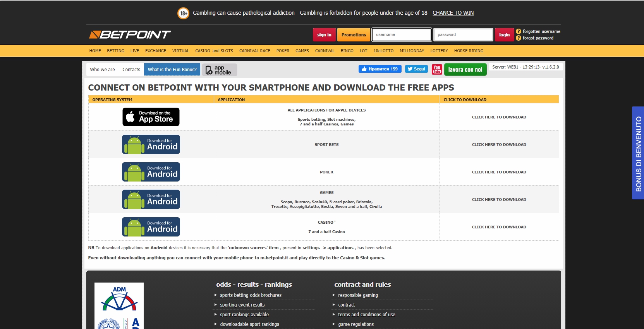The width and height of the screenshot is (644, 329).
Task: Click Android badge in Sport Bets row
Action: click(151, 144)
